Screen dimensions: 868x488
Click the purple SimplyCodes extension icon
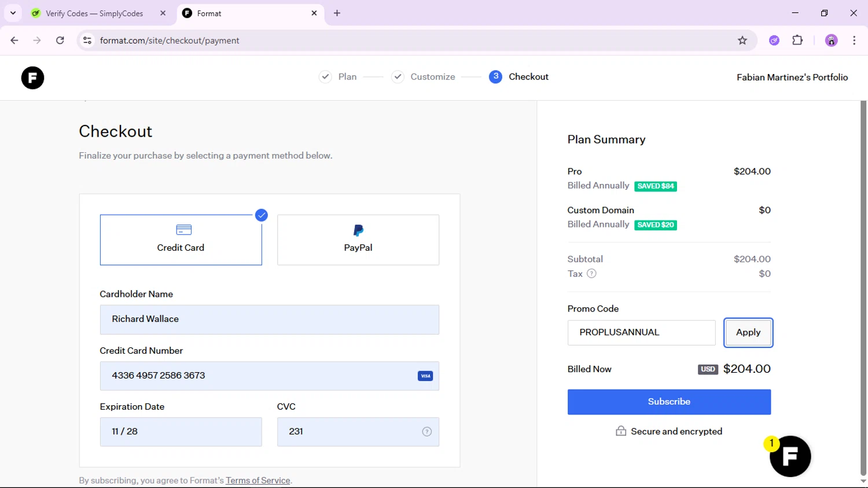[774, 41]
